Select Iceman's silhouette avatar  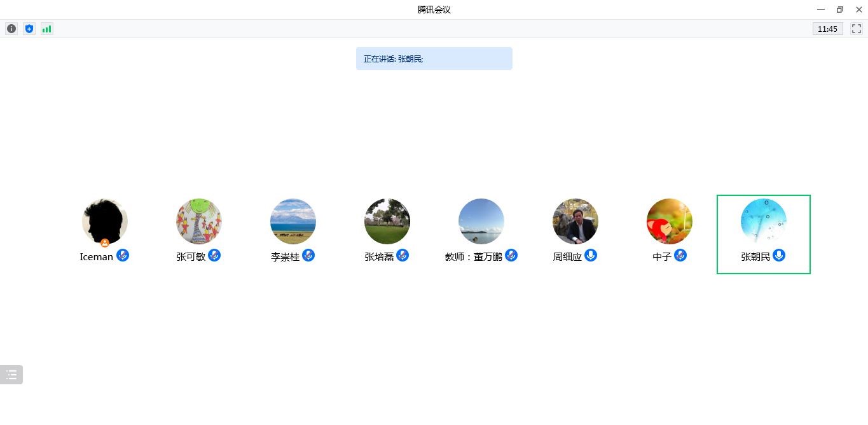(x=105, y=221)
